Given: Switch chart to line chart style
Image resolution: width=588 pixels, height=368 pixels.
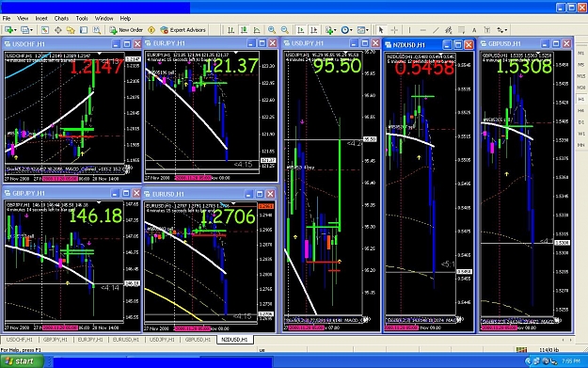Looking at the screenshot, I should (257, 30).
